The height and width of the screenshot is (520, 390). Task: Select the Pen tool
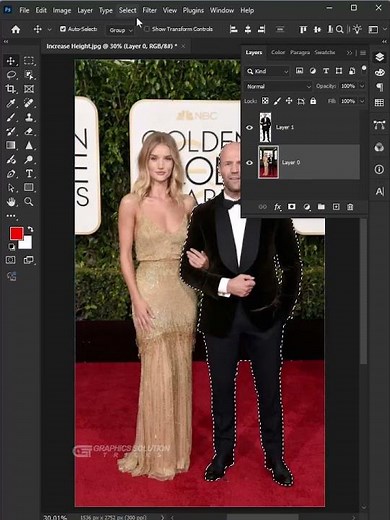tap(11, 174)
